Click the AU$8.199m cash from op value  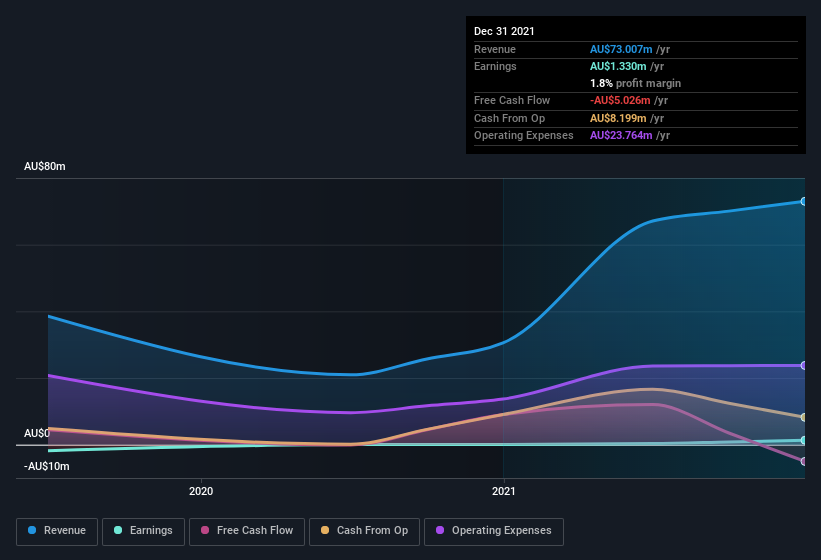click(618, 118)
